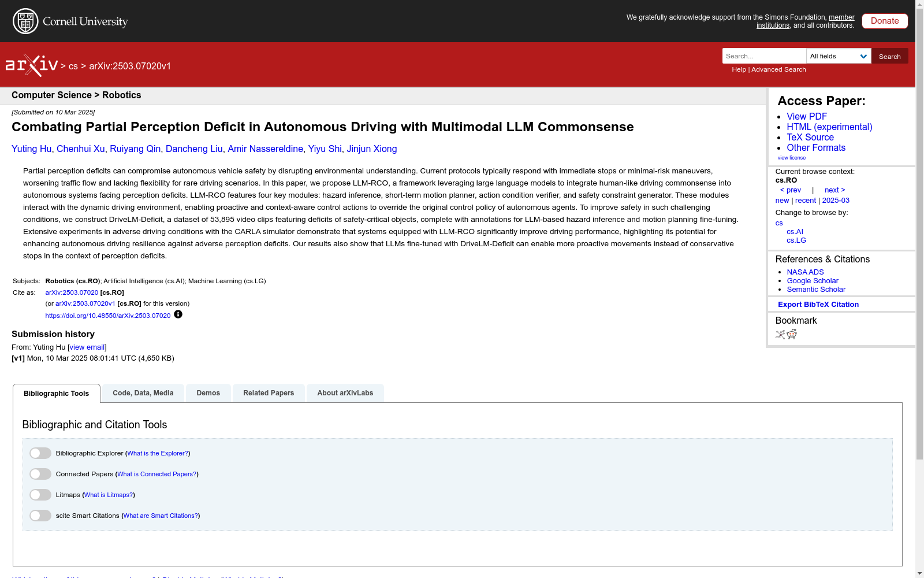Screen dimensions: 924x578
Task: Go to next paper link
Action: click(x=835, y=190)
